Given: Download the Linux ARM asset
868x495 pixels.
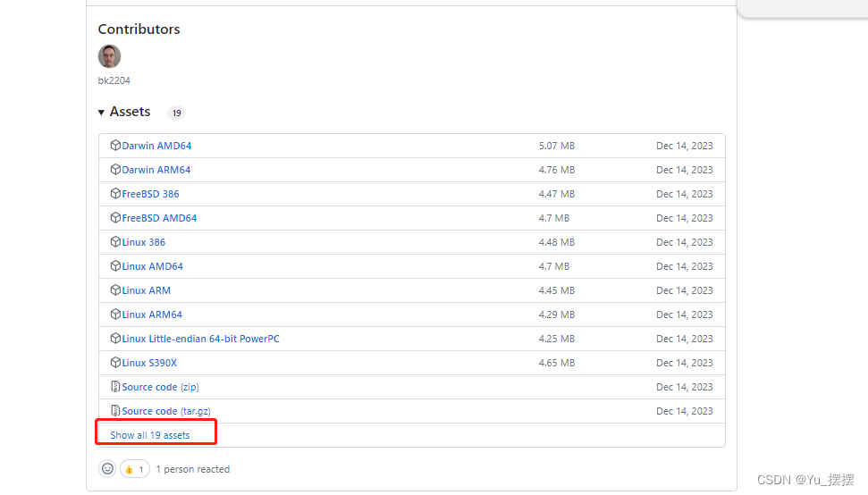Looking at the screenshot, I should pos(146,290).
